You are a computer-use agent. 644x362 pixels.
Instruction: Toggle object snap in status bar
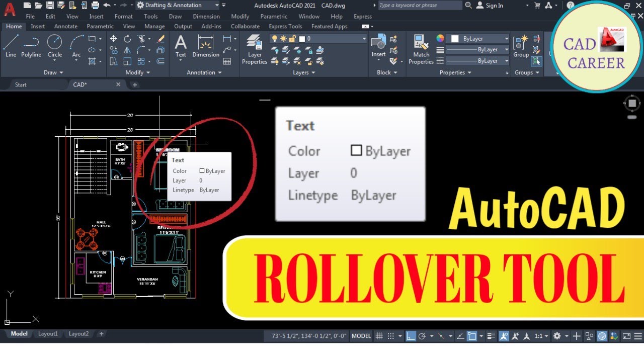pos(472,336)
